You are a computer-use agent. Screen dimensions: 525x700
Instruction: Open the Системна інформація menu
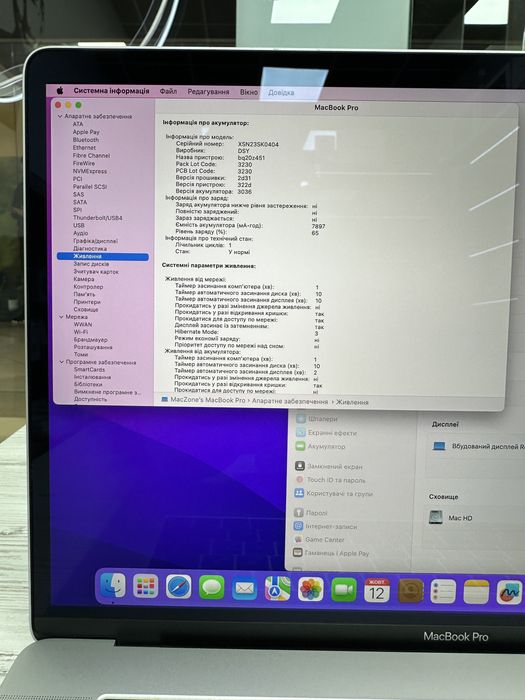[111, 91]
